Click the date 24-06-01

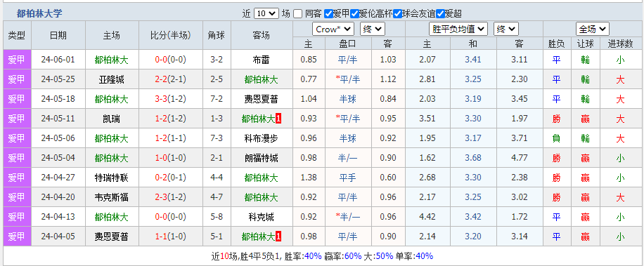click(58, 60)
